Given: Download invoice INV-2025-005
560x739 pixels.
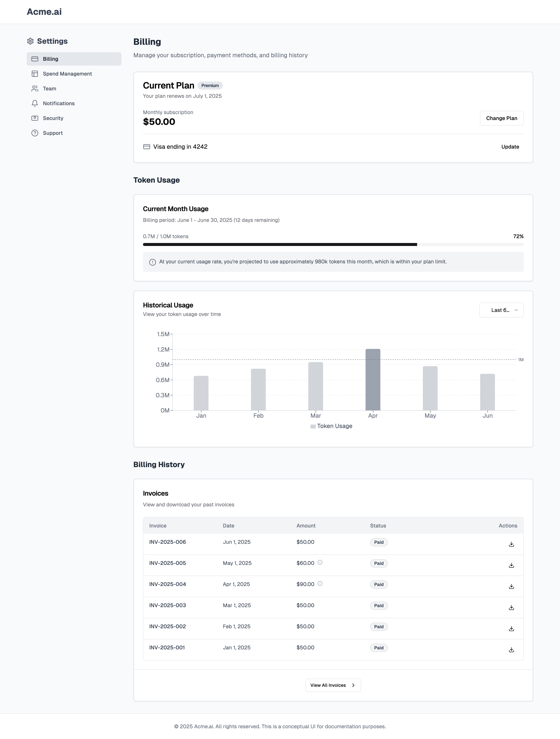Looking at the screenshot, I should [x=511, y=565].
